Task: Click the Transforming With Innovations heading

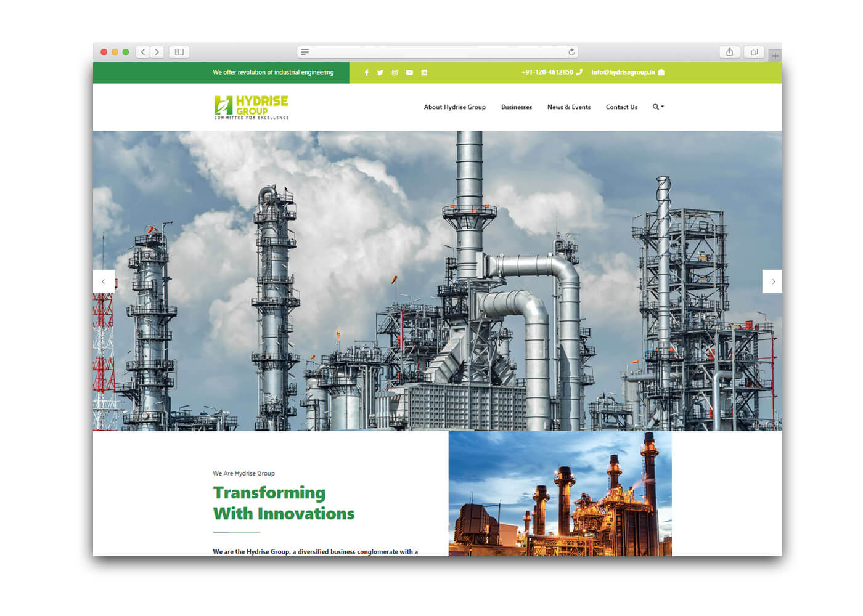Action: (x=284, y=503)
